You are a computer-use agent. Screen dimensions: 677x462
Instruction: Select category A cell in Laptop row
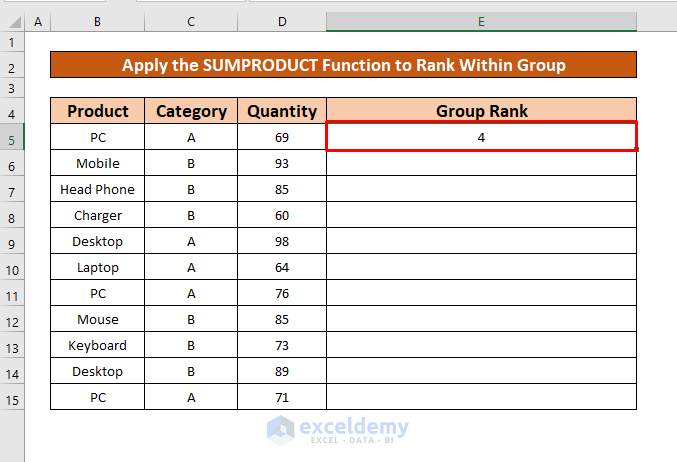[191, 267]
